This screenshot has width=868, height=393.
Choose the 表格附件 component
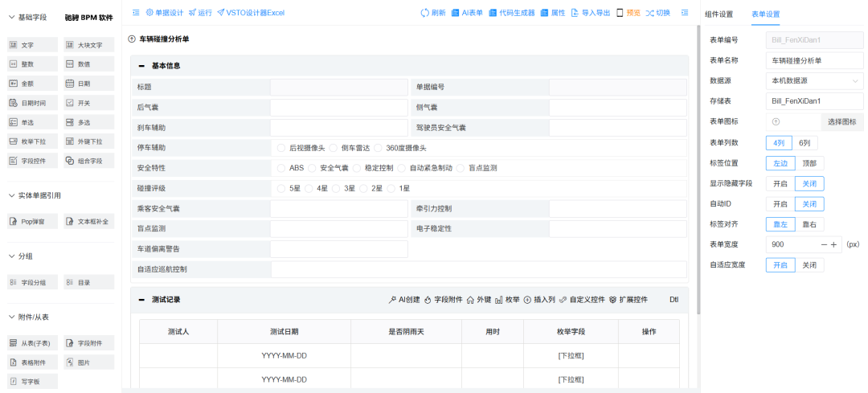(32, 362)
